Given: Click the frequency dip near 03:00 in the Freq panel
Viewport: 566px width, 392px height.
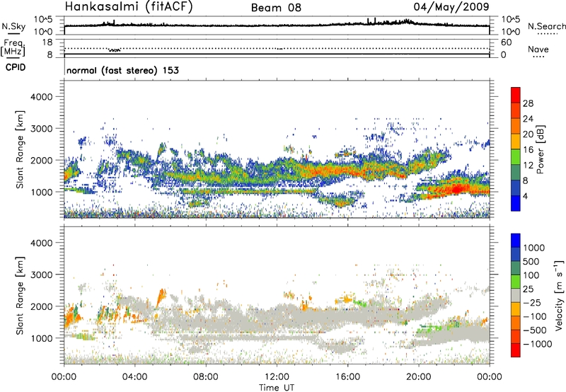Looking at the screenshot, I should point(115,50).
